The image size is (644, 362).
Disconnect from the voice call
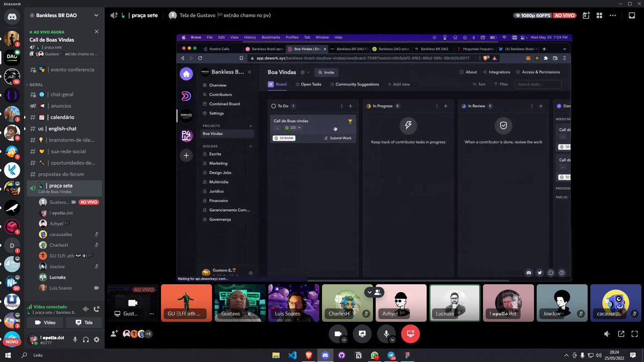coord(97,309)
